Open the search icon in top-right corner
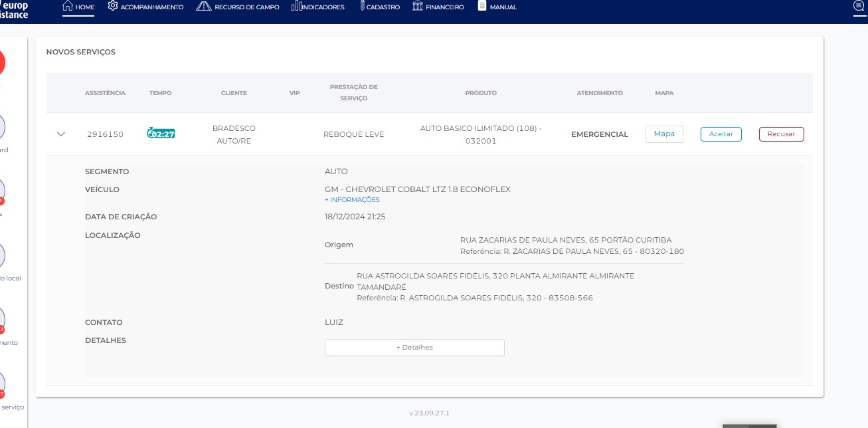This screenshot has width=868, height=428. tap(858, 7)
